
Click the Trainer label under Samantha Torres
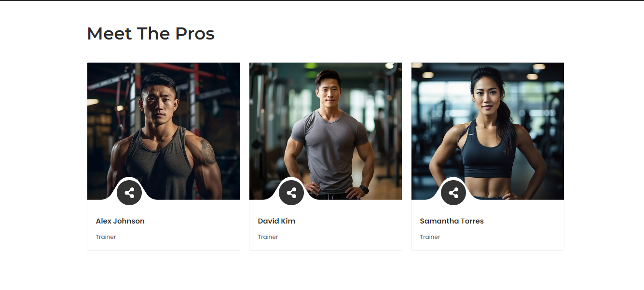click(x=430, y=237)
